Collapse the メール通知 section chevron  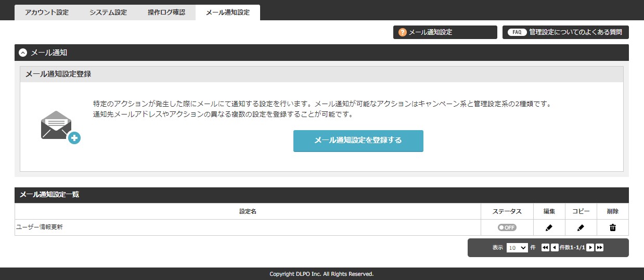click(23, 53)
